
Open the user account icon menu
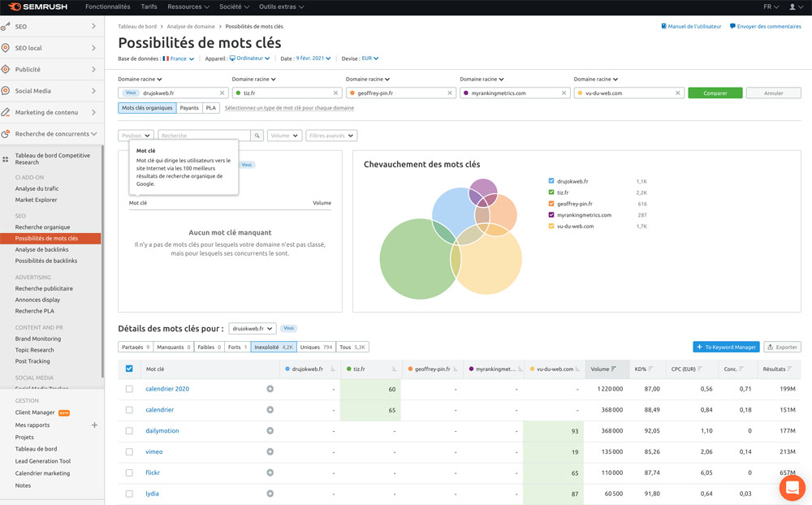click(x=796, y=6)
